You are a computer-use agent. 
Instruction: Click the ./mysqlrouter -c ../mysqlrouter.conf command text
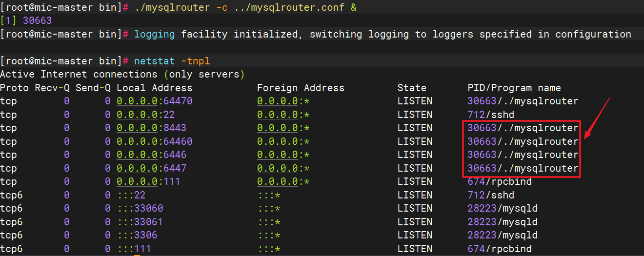[x=245, y=8]
